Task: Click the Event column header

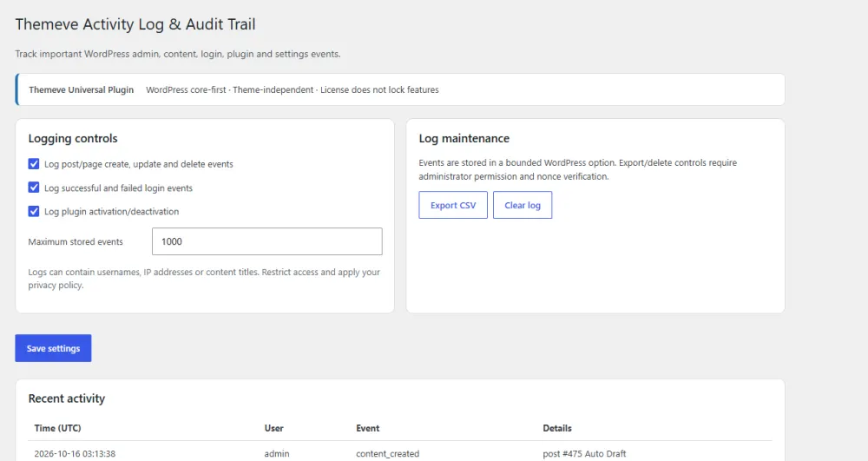Action: 367,428
